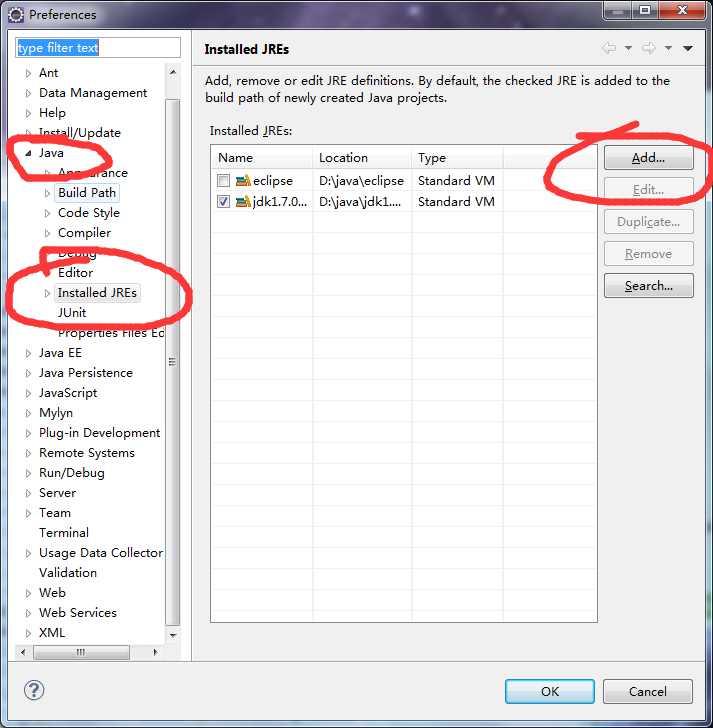Expand the Java Persistence node
This screenshot has width=713, height=728.
[28, 373]
